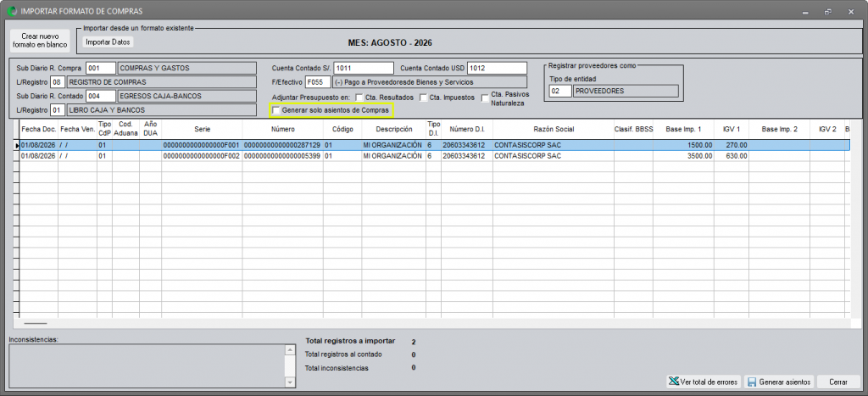Click the Base Imp. 2 column header
This screenshot has width=868, height=396.
tap(780, 129)
